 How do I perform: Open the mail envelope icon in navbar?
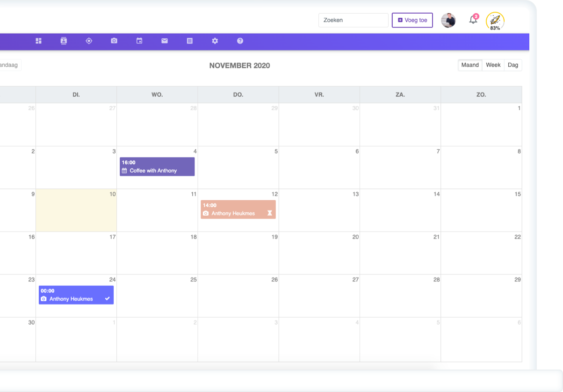(165, 41)
